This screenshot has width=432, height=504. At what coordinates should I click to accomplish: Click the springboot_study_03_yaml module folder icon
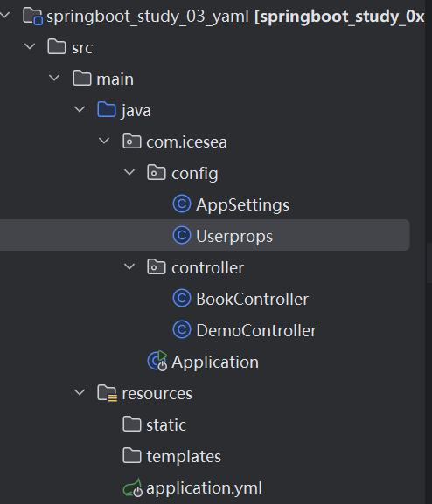tap(33, 16)
